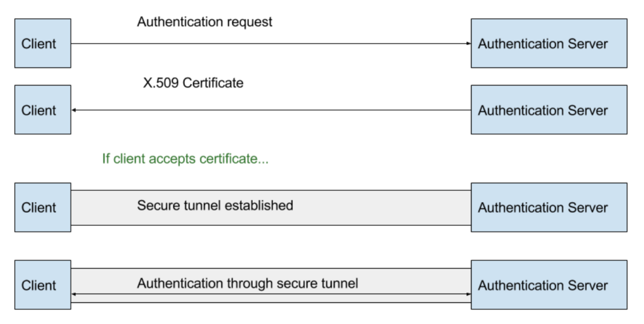Click the "Authentication request" label

click(204, 22)
